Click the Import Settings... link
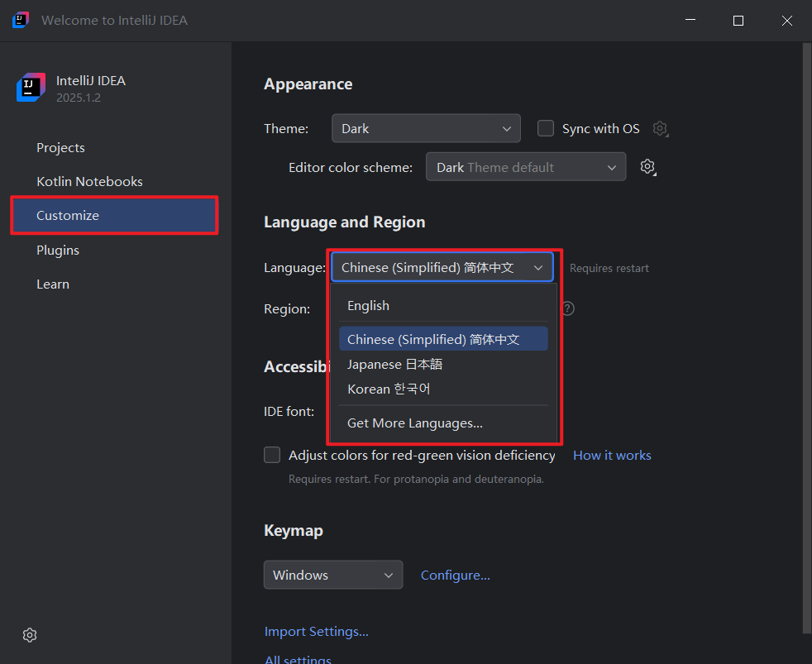 tap(317, 632)
